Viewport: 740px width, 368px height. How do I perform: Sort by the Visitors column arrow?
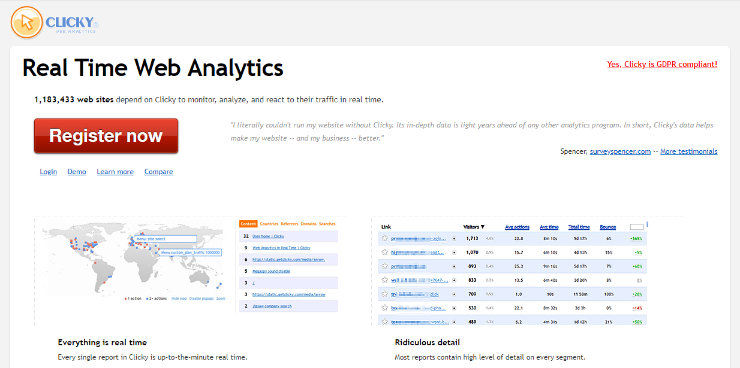[x=482, y=227]
